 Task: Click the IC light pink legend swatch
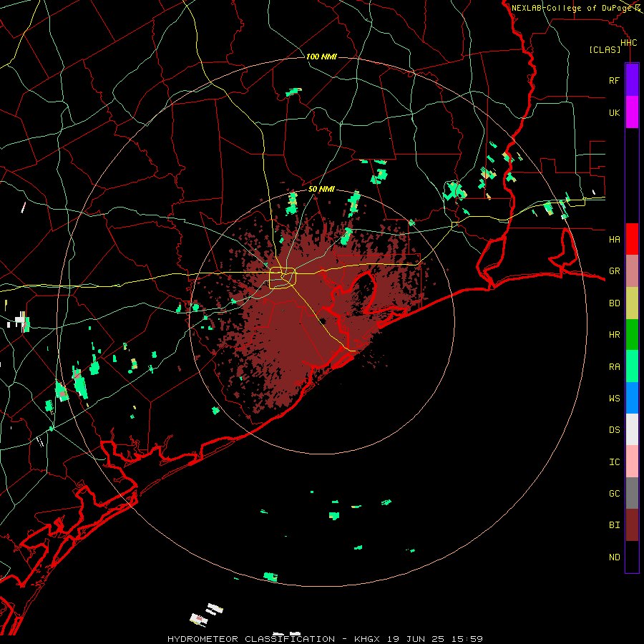click(x=632, y=462)
